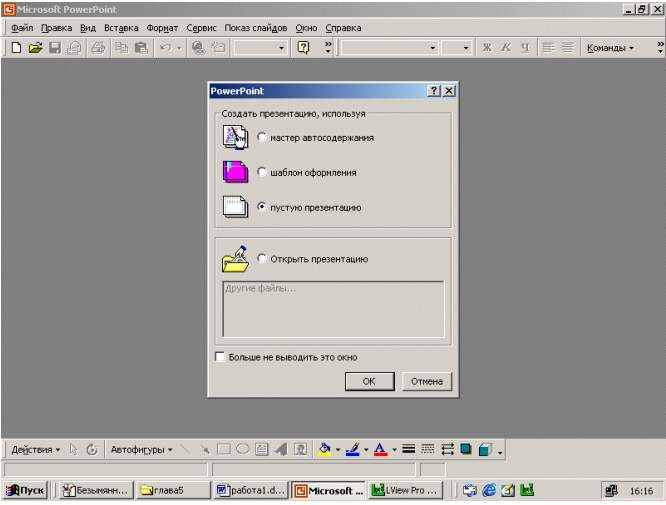
Task: Select the Oval drawing tool
Action: [243, 449]
